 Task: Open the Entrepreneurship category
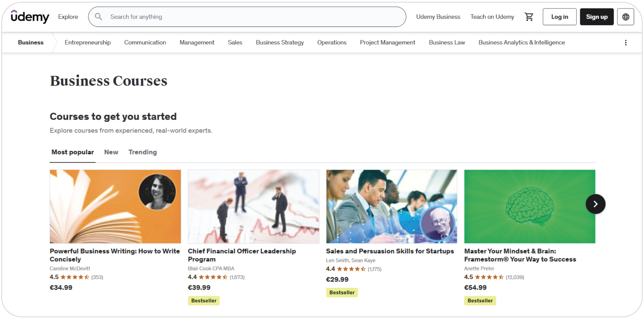point(88,42)
